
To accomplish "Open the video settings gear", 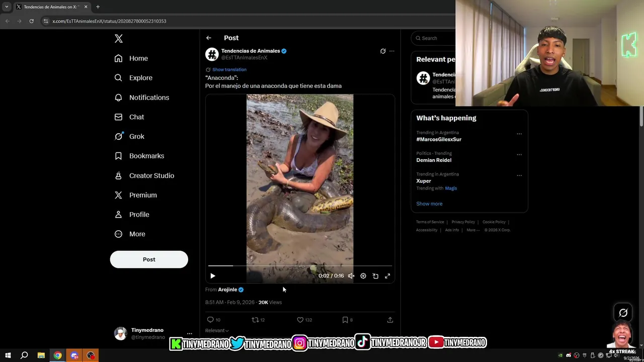I will (x=363, y=276).
